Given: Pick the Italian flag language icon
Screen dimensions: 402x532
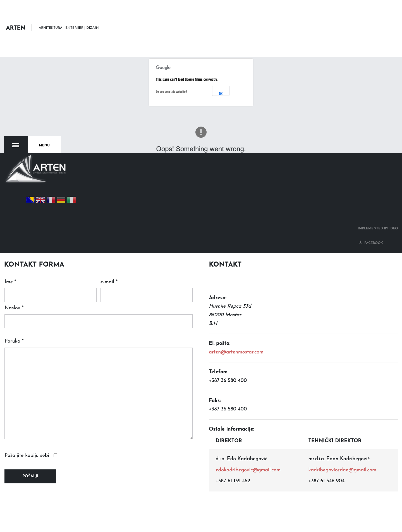Looking at the screenshot, I should pos(71,200).
